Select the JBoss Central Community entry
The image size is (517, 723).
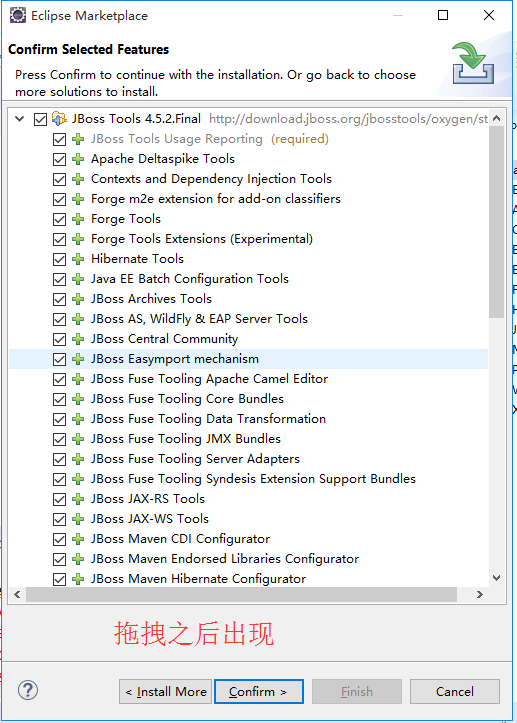point(165,339)
